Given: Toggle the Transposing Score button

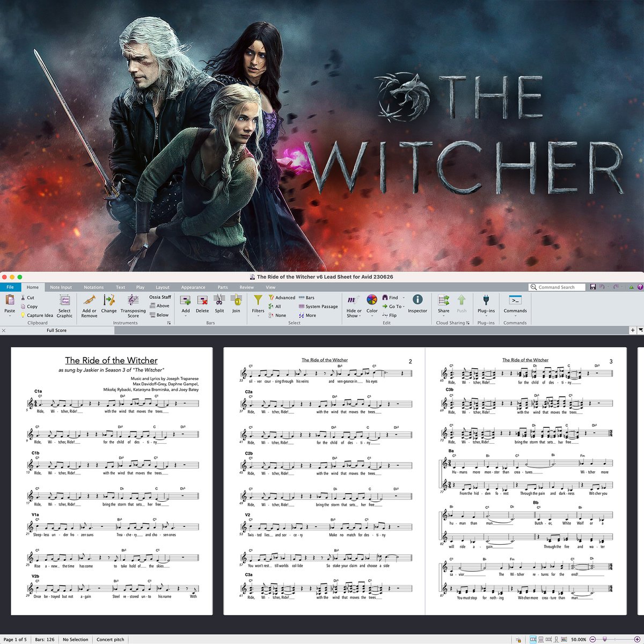Looking at the screenshot, I should coord(133,306).
